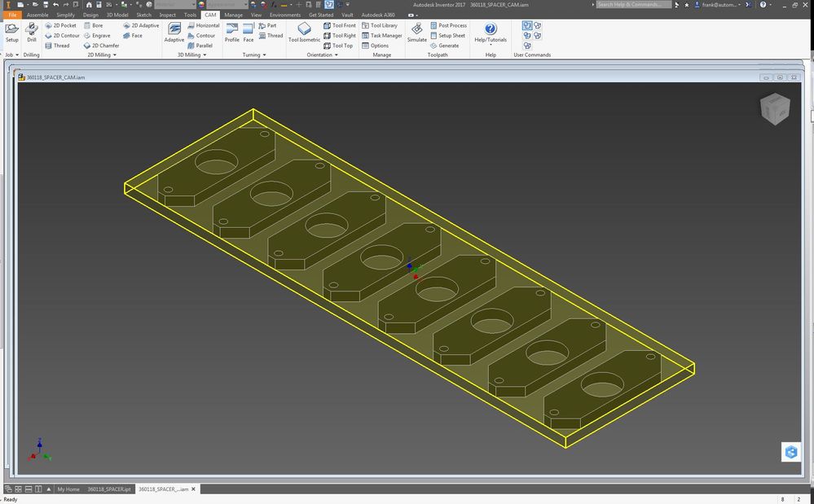Open the 2D Pocket milling tool
This screenshot has height=504, width=814.
click(60, 25)
